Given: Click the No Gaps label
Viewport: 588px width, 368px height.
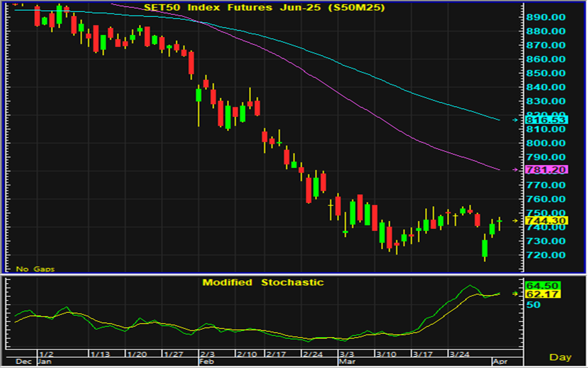Looking at the screenshot, I should (36, 269).
